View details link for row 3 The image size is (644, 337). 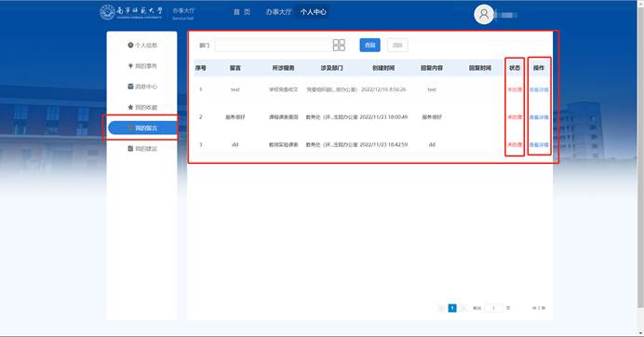tap(539, 144)
